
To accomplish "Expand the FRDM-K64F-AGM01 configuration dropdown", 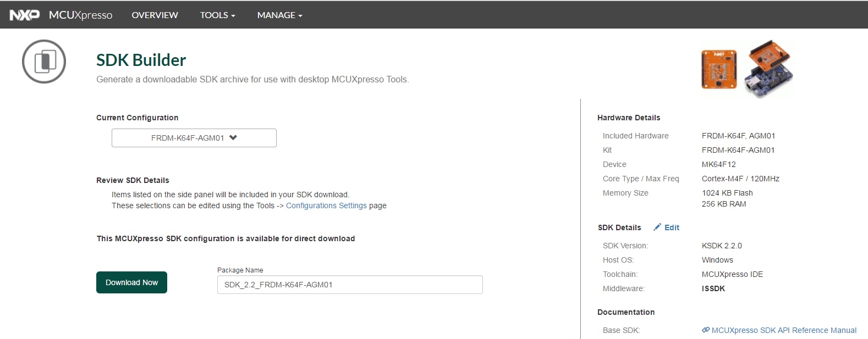I will click(194, 138).
